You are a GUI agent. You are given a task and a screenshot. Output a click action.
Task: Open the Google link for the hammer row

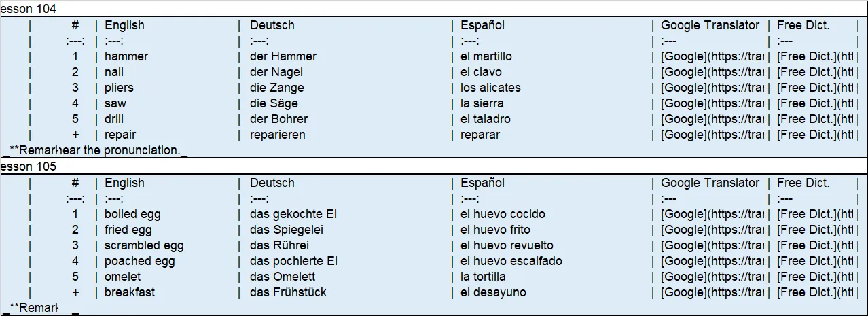point(712,56)
